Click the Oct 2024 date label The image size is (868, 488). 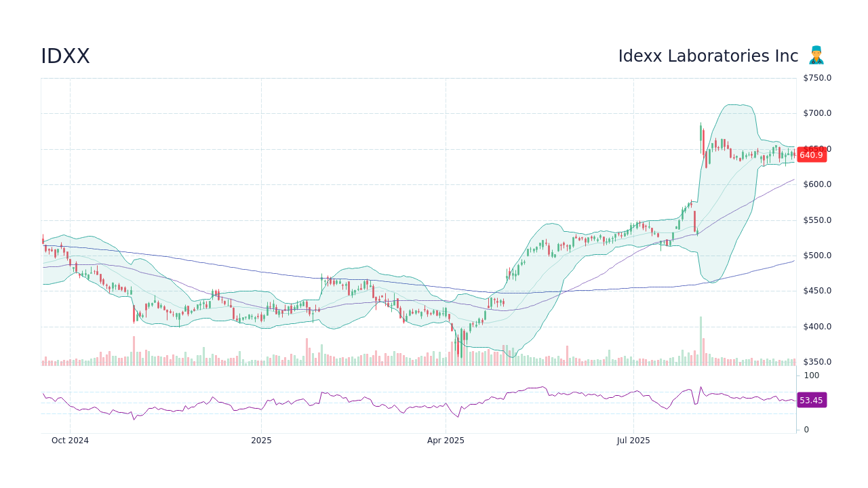point(71,440)
